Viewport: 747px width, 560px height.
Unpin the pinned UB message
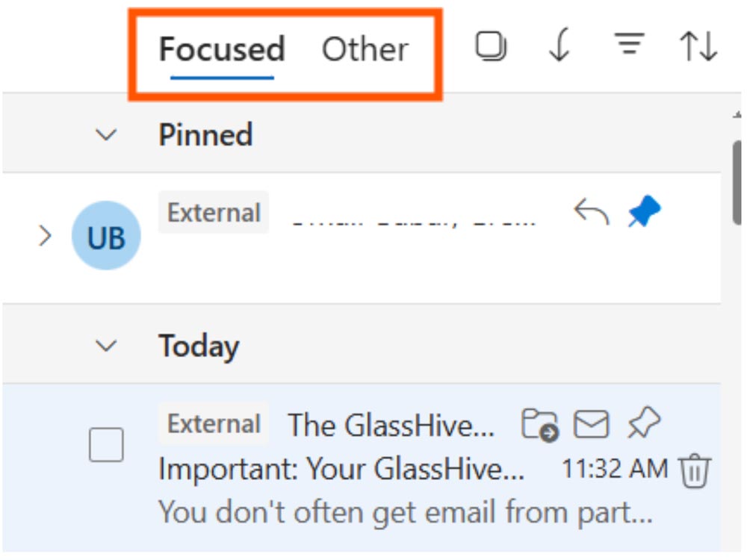click(644, 213)
